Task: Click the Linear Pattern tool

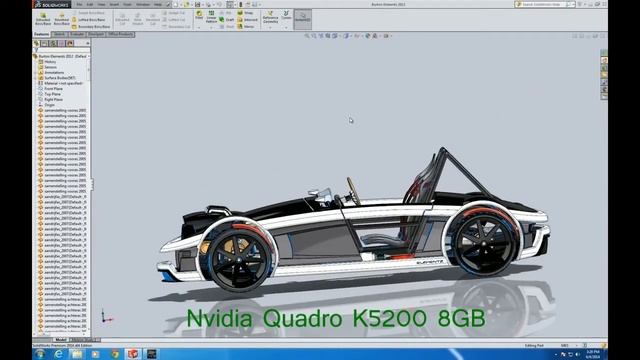Action: [211, 16]
